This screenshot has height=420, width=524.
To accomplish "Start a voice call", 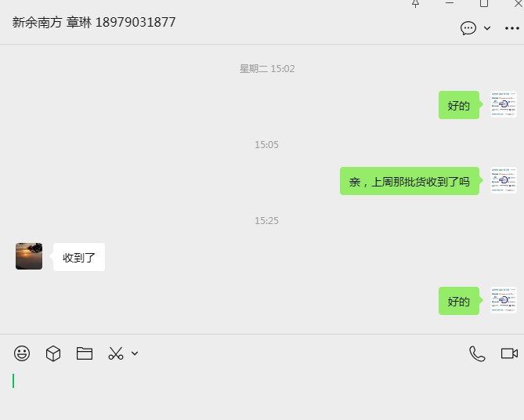I will [477, 353].
